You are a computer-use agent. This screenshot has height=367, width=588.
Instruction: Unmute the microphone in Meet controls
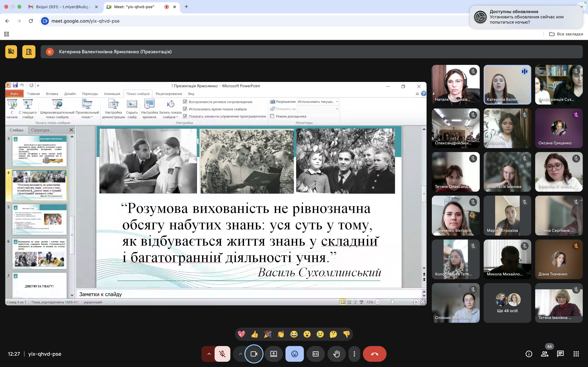tap(222, 354)
